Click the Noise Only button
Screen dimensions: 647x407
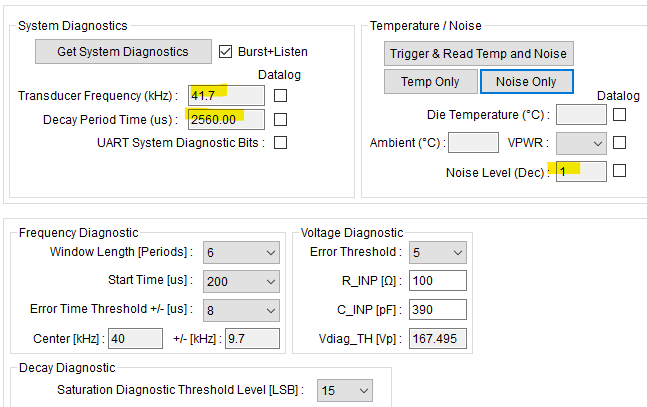[527, 82]
